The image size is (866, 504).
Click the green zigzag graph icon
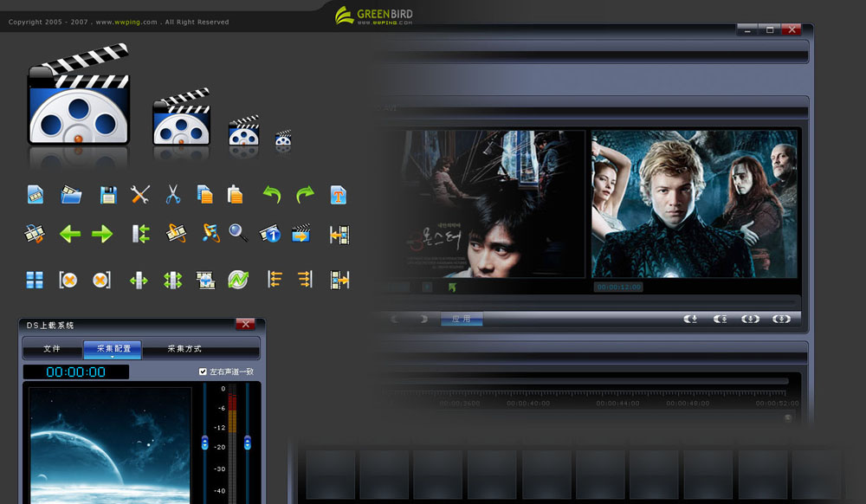(x=238, y=280)
